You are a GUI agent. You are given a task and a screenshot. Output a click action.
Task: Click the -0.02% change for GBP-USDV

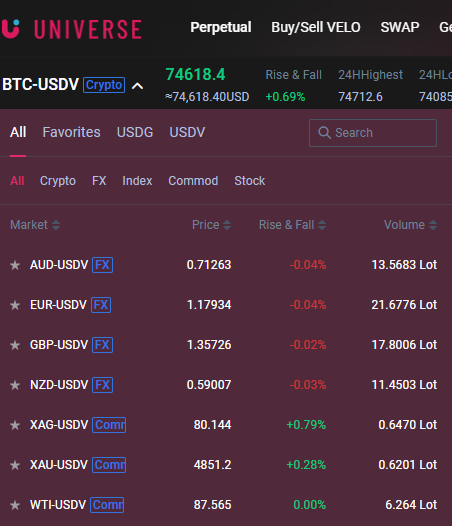tap(308, 345)
